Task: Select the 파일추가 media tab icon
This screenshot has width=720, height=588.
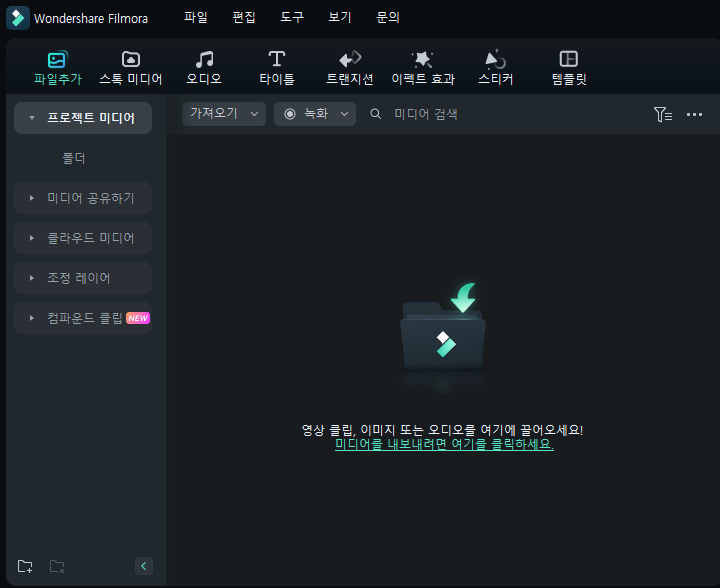Action: click(x=57, y=60)
